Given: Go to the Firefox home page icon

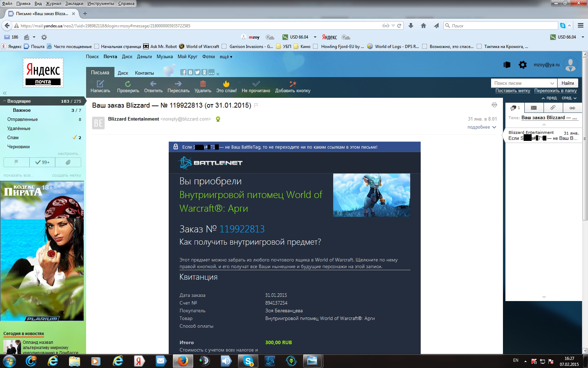Looking at the screenshot, I should [x=423, y=26].
